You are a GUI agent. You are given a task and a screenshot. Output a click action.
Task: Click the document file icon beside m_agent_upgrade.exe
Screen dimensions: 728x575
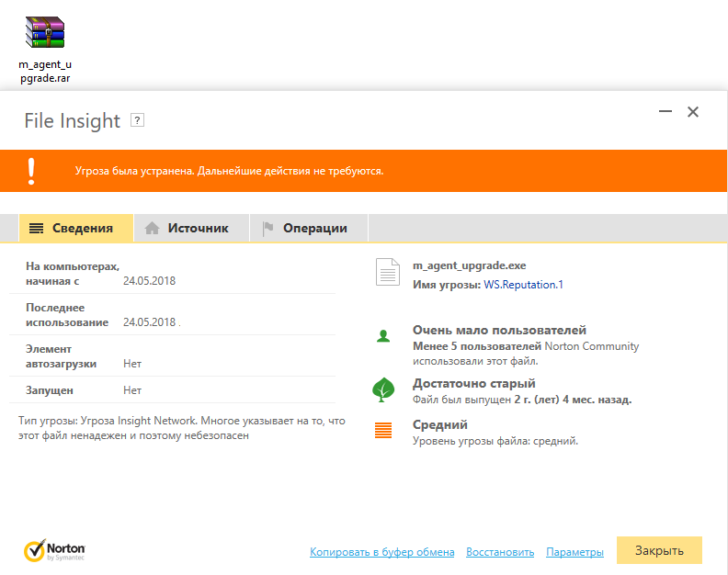[x=387, y=272]
